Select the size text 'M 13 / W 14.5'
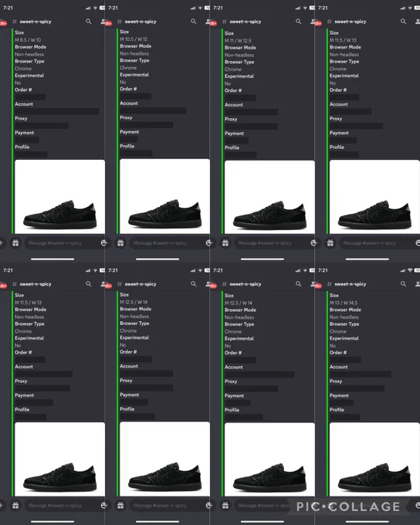420x525 pixels. point(344,303)
